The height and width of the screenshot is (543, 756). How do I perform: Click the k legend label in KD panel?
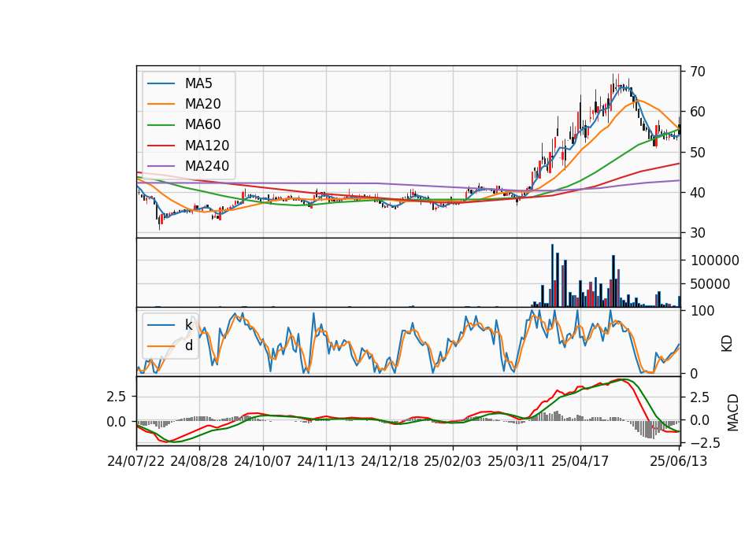(x=188, y=325)
